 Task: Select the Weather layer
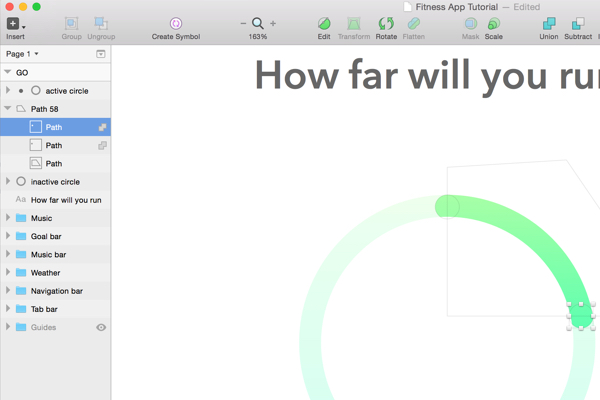55,273
